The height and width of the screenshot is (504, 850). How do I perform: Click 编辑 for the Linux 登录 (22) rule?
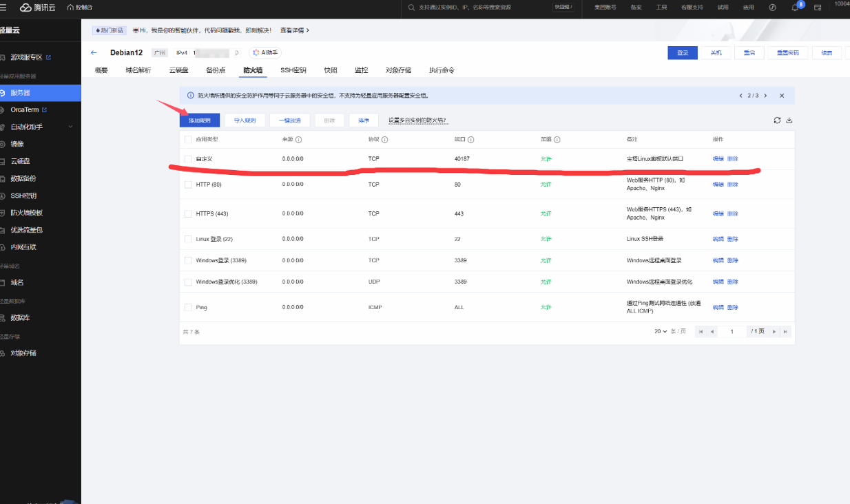[718, 239]
